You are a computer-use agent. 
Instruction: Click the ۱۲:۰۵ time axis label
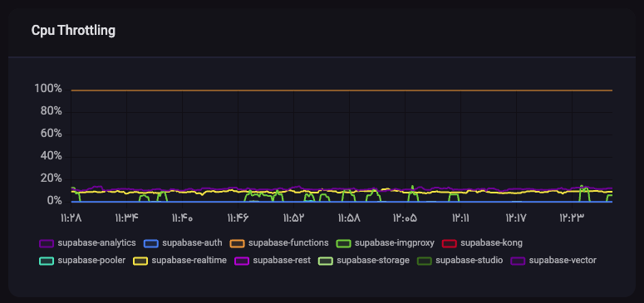(x=405, y=218)
